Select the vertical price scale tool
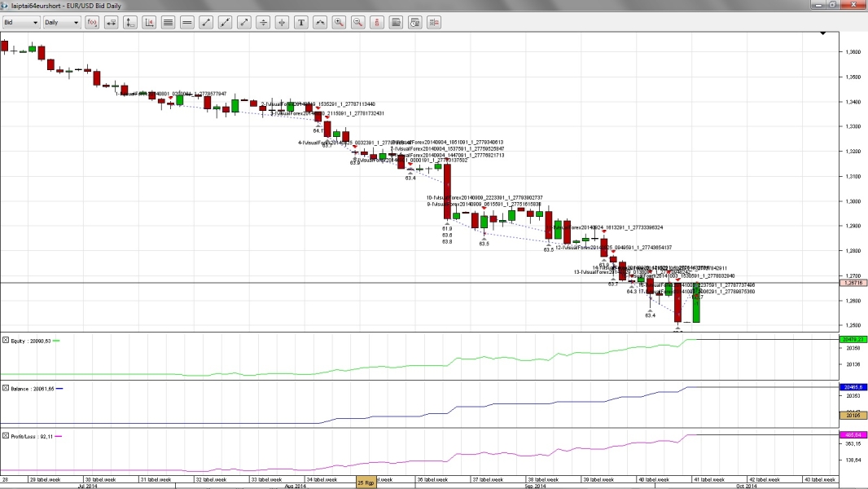 (130, 22)
